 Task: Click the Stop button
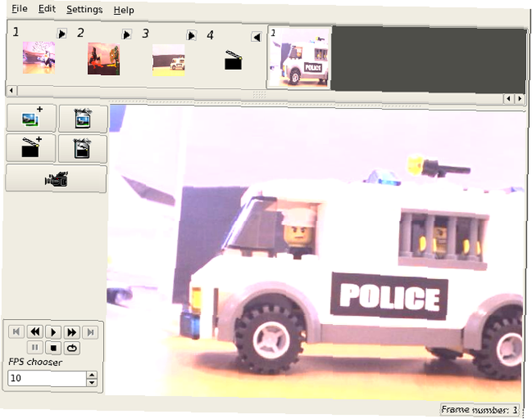click(x=53, y=348)
